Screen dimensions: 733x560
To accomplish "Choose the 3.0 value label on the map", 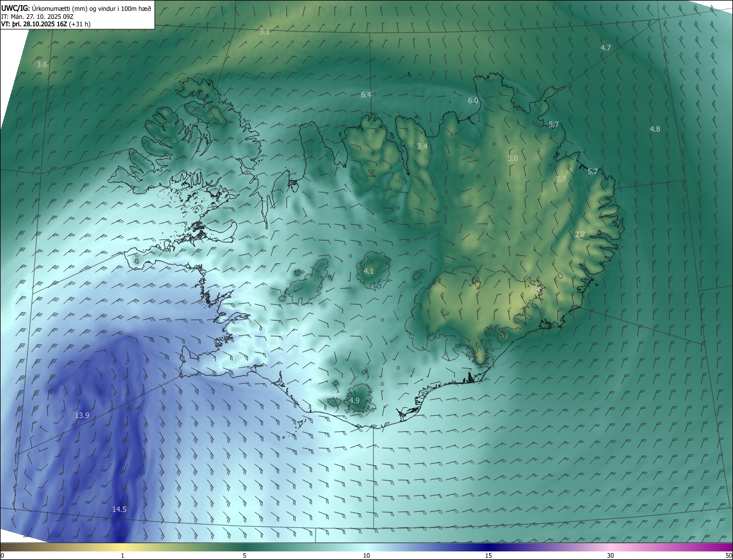I will [513, 158].
